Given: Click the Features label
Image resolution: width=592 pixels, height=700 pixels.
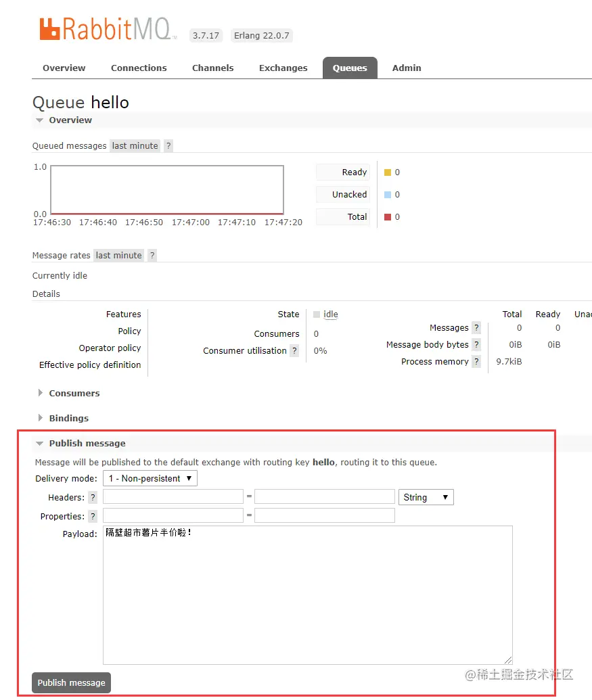Looking at the screenshot, I should [123, 314].
